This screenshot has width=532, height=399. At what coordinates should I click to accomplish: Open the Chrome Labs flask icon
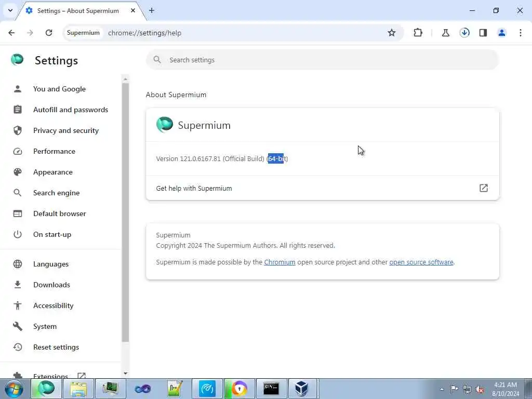pyautogui.click(x=445, y=33)
